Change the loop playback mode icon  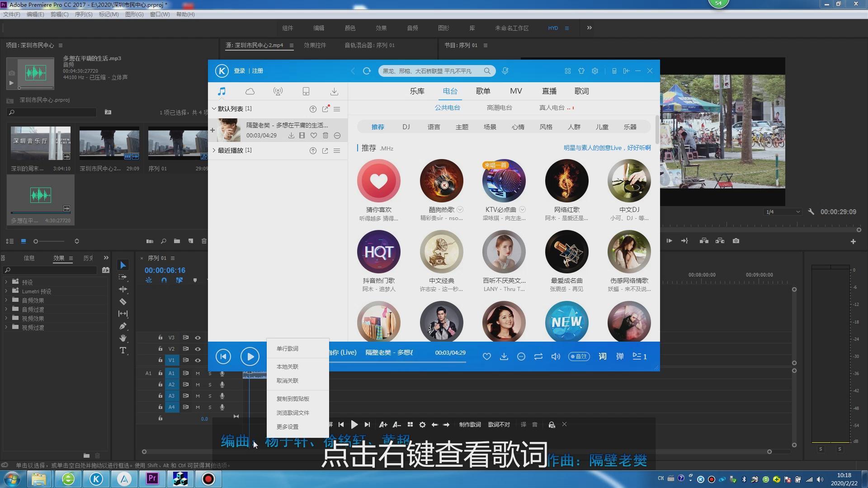(538, 357)
